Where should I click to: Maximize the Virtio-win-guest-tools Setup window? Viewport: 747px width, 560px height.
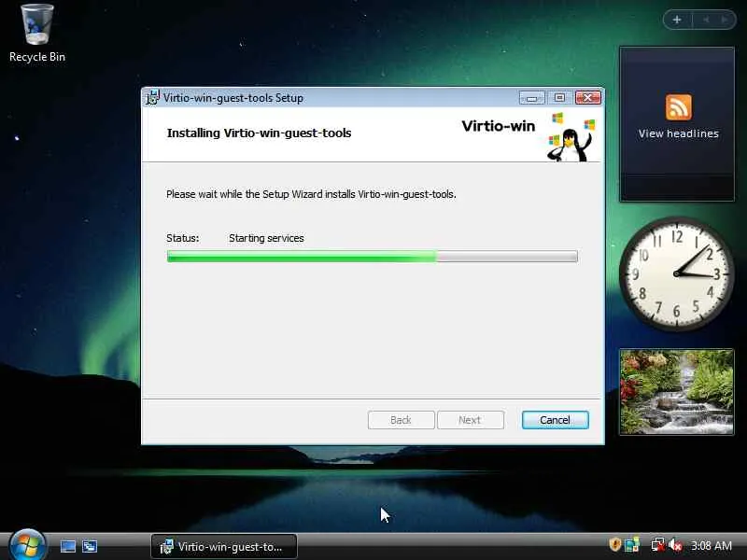559,98
